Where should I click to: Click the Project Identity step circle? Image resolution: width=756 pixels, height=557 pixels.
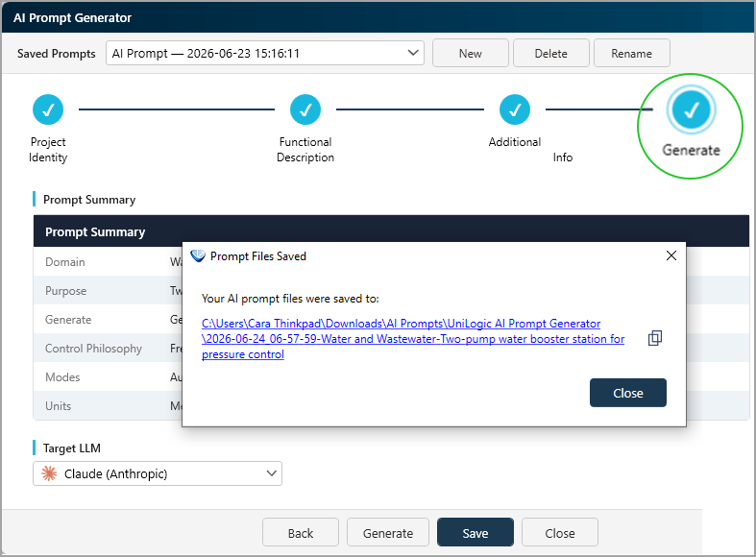pos(48,109)
